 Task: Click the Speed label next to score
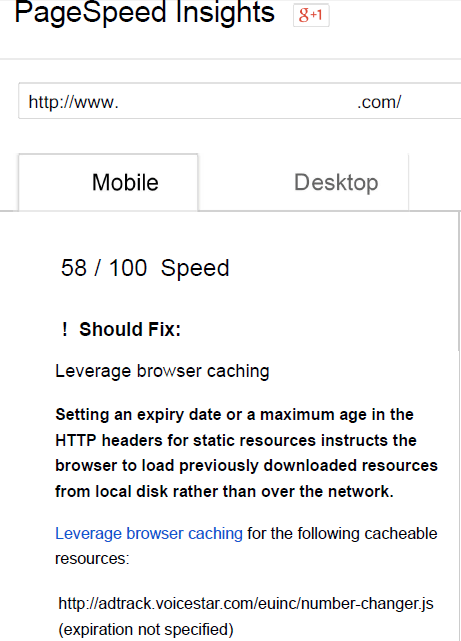195,268
